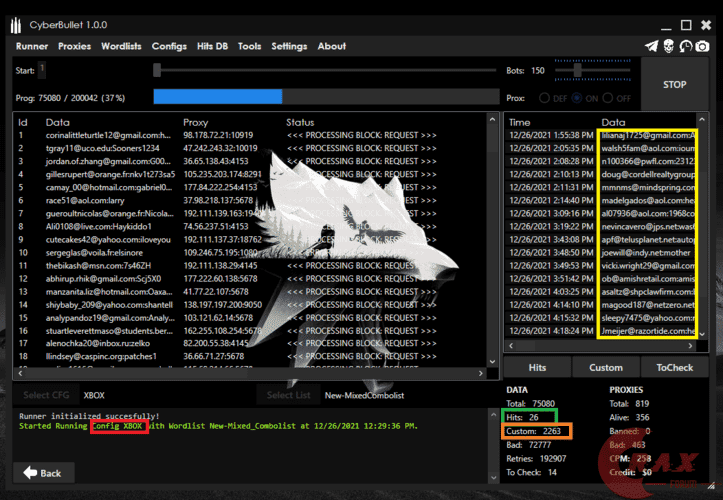723x500 pixels.
Task: Select the ON proxy mode radio
Action: pyautogui.click(x=577, y=98)
